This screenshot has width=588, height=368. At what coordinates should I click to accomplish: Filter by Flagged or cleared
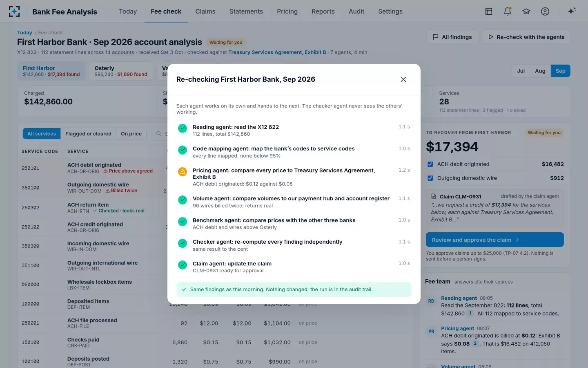88,134
